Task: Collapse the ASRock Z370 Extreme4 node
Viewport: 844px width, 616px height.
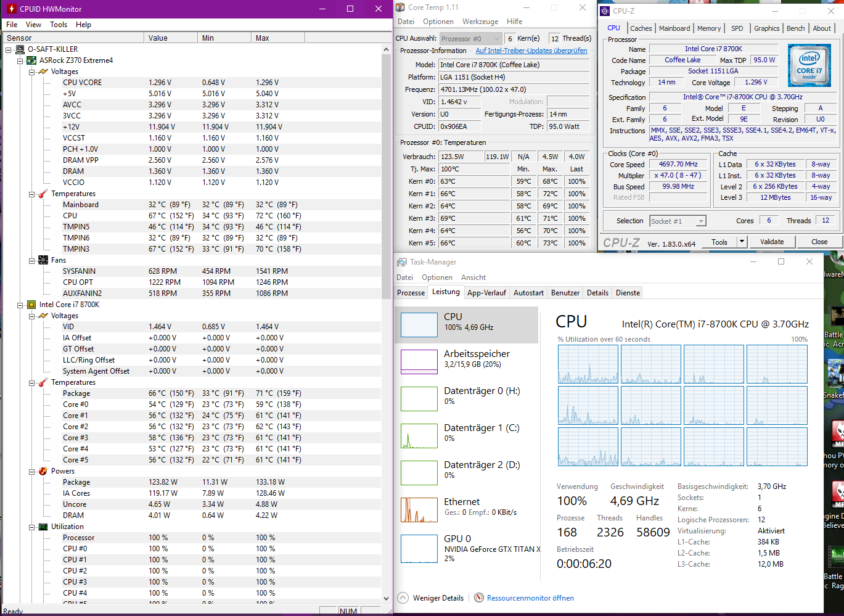Action: [x=20, y=60]
